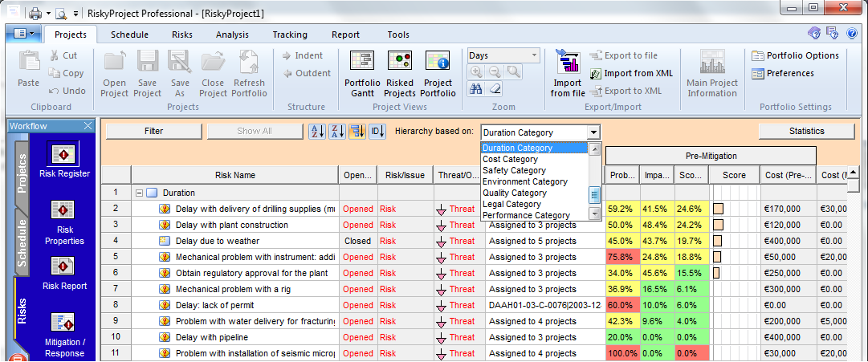Click the Close Project icon

point(213,62)
